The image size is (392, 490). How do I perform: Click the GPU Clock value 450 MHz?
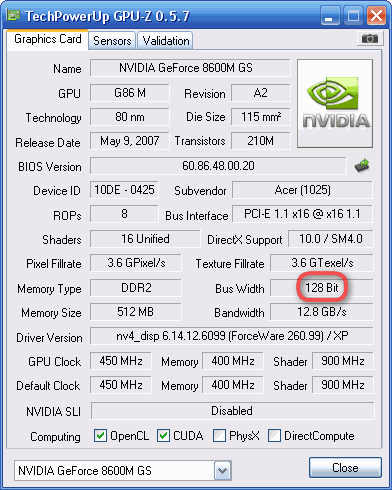(121, 361)
